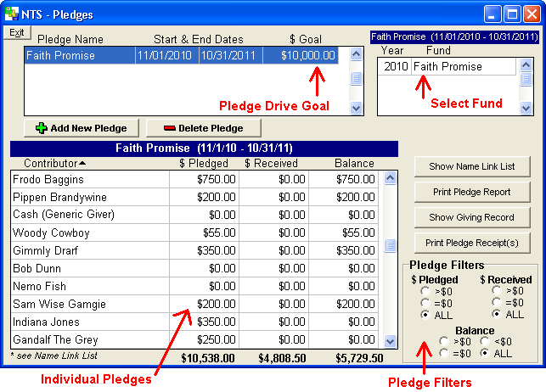Image resolution: width=546 pixels, height=392 pixels.
Task: Click up arrow of pledge name list scrollbar
Action: click(x=356, y=54)
